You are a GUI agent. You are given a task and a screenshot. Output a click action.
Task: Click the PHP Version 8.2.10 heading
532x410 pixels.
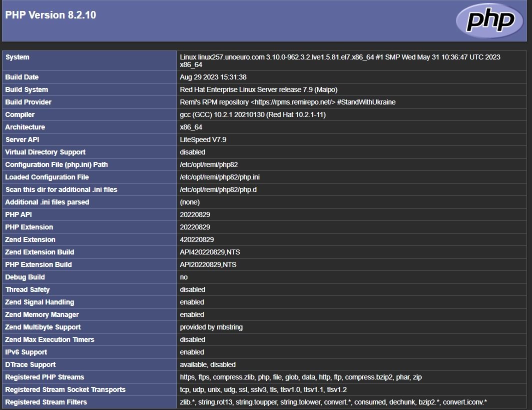tap(50, 15)
